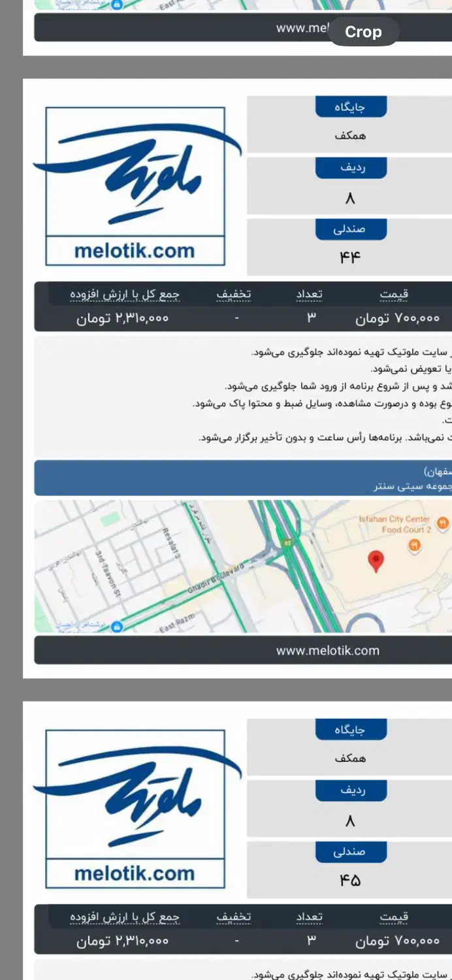This screenshot has width=452, height=980.
Task: Click the rule line about رأس ساعت و بدون تأخیر
Action: click(x=325, y=437)
